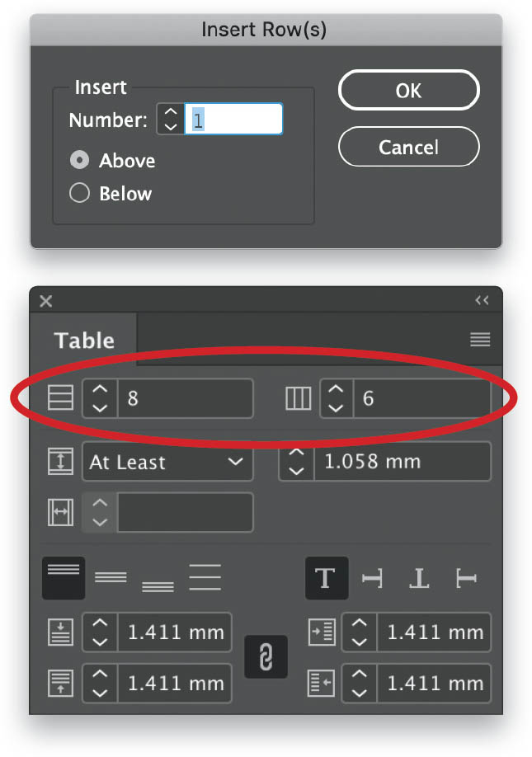Viewport: 532px width, 757px height.
Task: Select rotate text 180° icon
Action: click(419, 578)
